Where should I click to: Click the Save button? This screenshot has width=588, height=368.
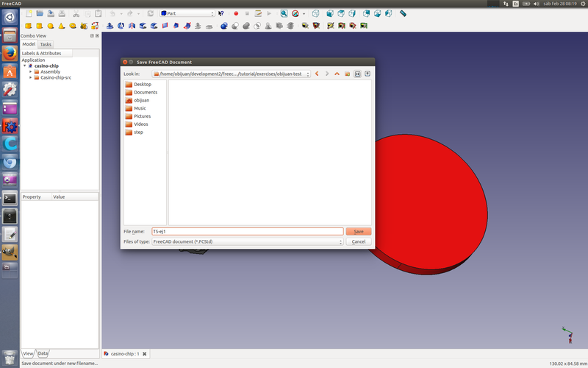tap(359, 231)
